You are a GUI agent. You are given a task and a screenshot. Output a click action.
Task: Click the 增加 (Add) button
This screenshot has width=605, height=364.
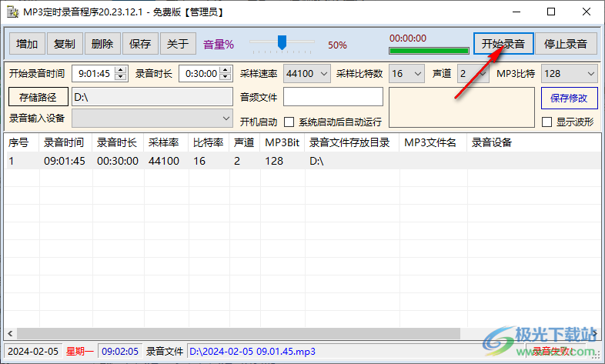click(27, 44)
